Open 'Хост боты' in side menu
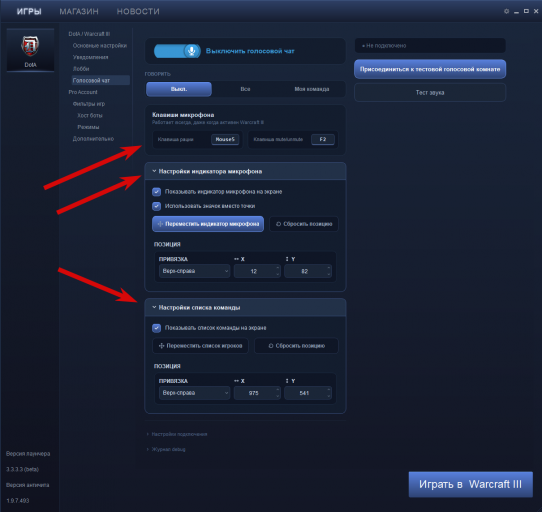Screen dimensions: 542x512 pos(90,115)
